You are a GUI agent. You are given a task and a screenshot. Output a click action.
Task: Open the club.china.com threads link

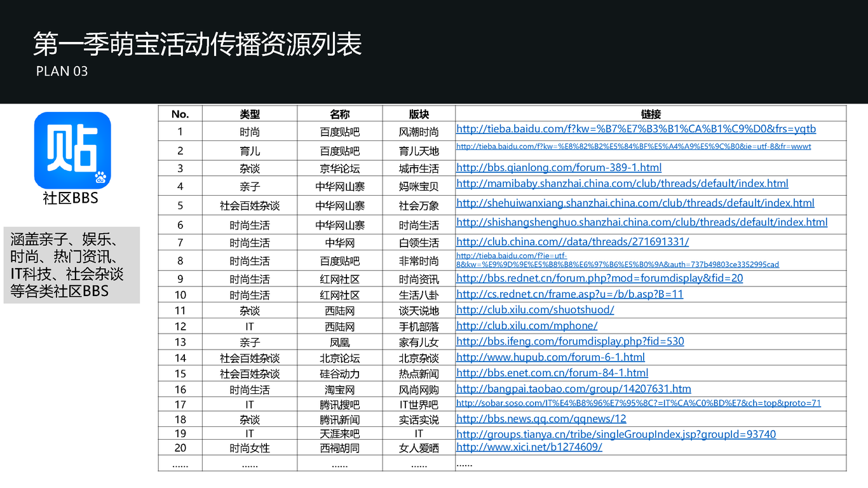point(573,242)
